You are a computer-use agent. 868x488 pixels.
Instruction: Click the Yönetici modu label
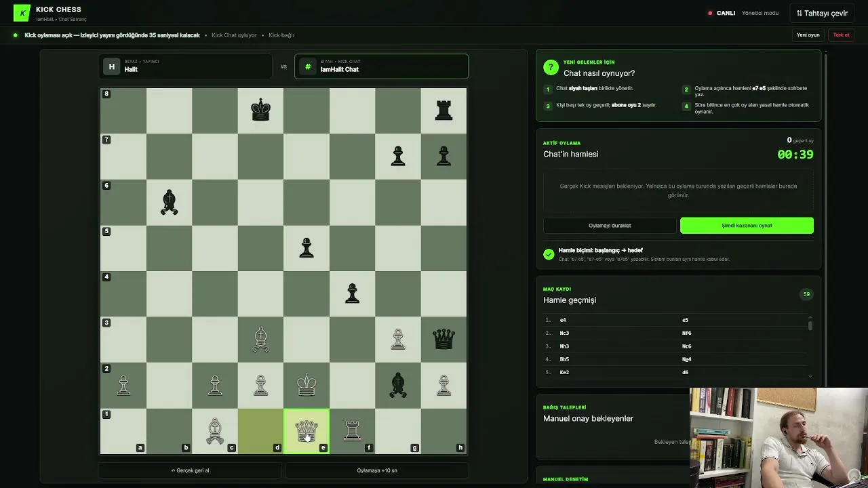coord(759,13)
